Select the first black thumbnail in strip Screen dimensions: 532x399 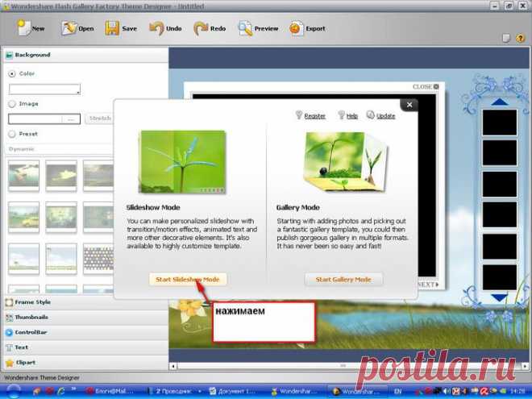pos(500,123)
